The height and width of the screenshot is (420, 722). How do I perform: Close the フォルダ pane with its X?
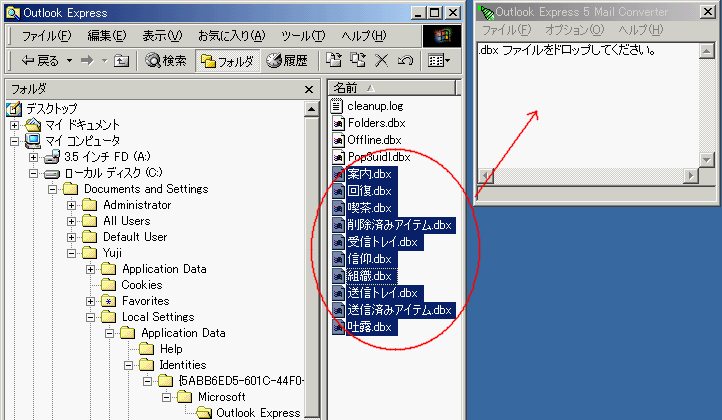(x=309, y=89)
